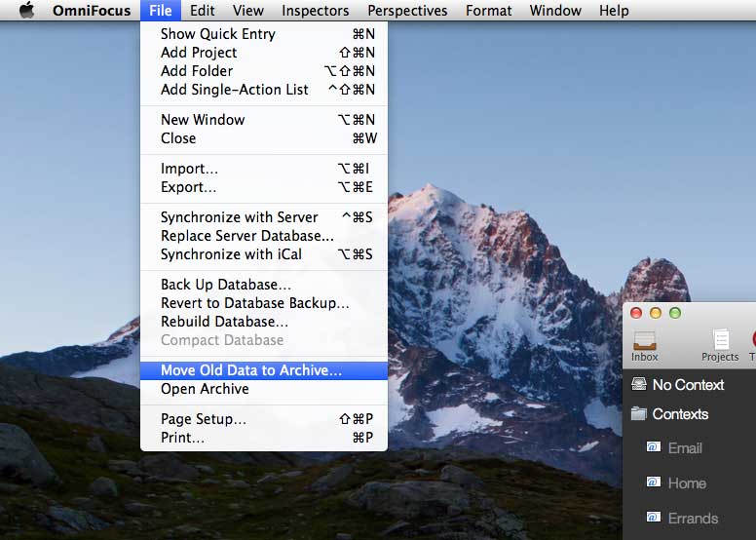
Task: Choose Add Single-Action List
Action: pyautogui.click(x=264, y=90)
